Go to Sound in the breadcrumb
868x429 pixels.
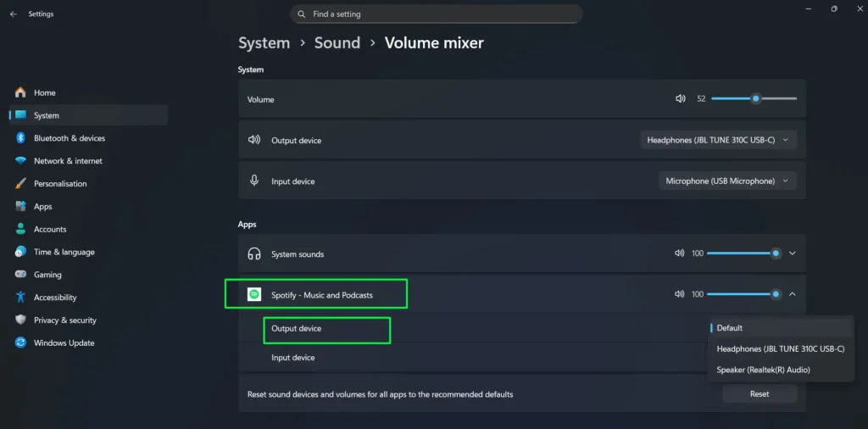337,42
